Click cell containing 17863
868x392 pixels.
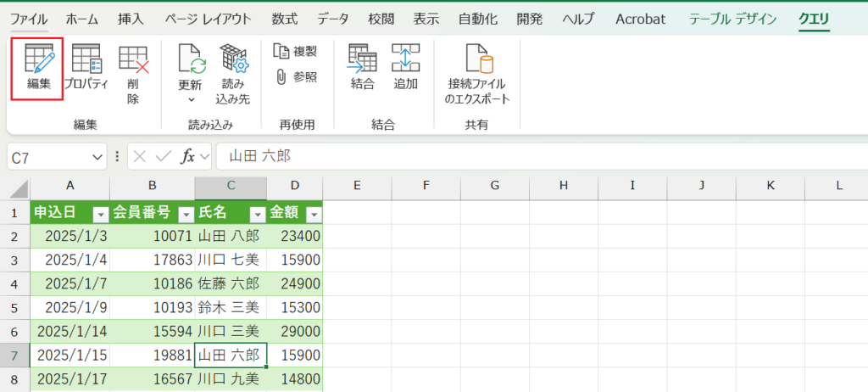pyautogui.click(x=153, y=260)
